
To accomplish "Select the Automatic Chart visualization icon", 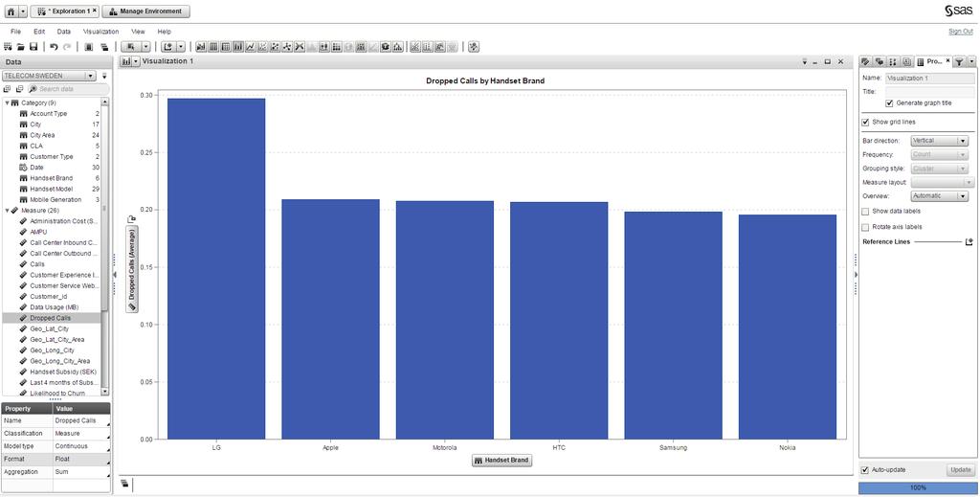I will pyautogui.click(x=201, y=47).
